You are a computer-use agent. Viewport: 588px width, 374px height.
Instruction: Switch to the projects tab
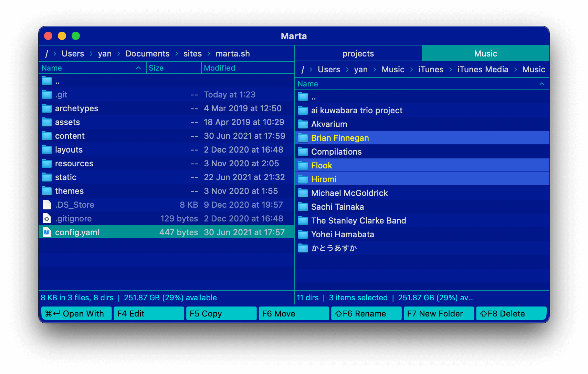pyautogui.click(x=358, y=53)
